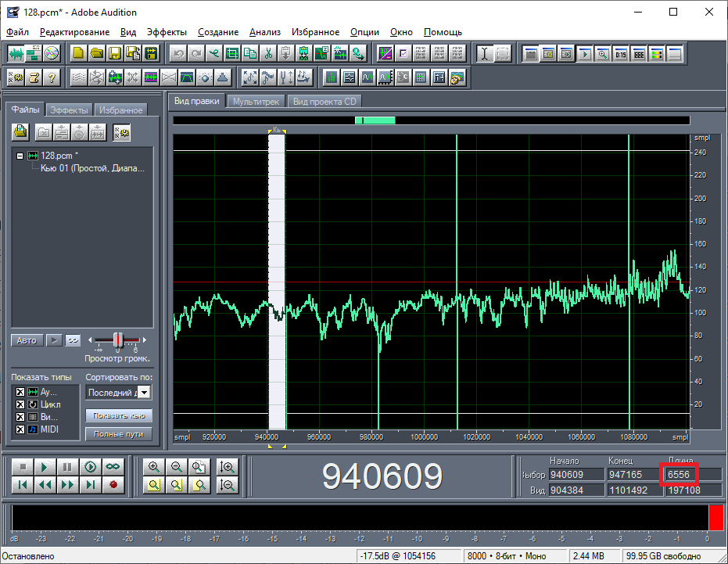The image size is (728, 564).
Task: Click the green navigation bar above waveform
Action: click(x=375, y=120)
